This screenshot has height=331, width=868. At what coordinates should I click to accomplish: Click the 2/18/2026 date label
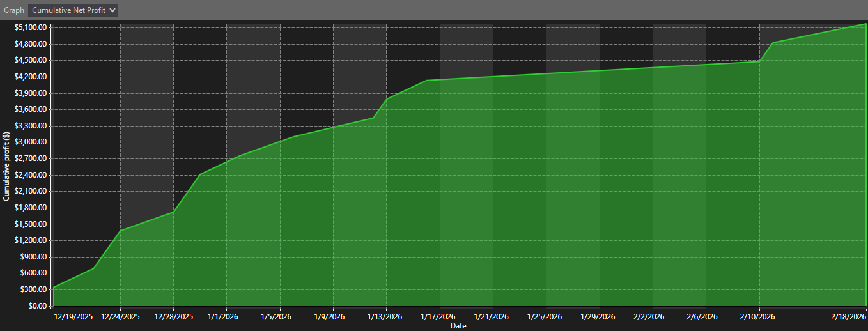(848, 316)
